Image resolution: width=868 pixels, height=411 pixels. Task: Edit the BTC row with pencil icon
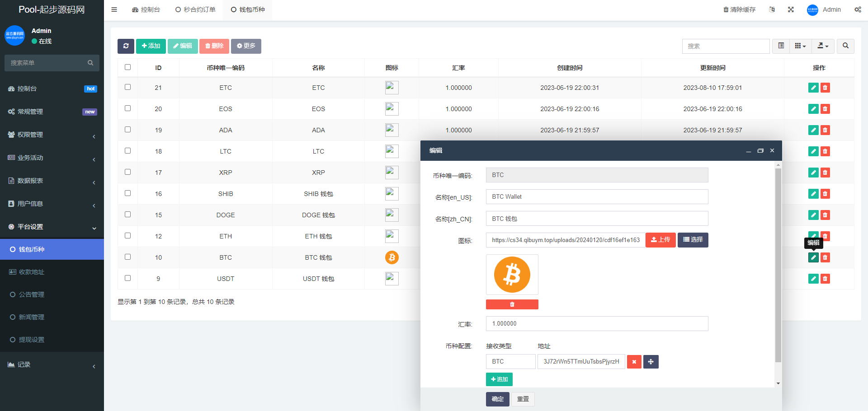[x=813, y=257]
